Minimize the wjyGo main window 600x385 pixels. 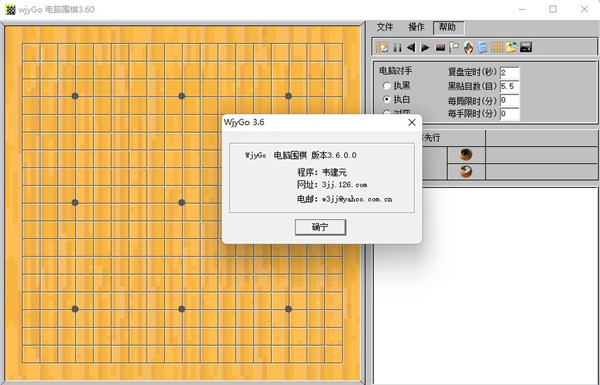522,9
